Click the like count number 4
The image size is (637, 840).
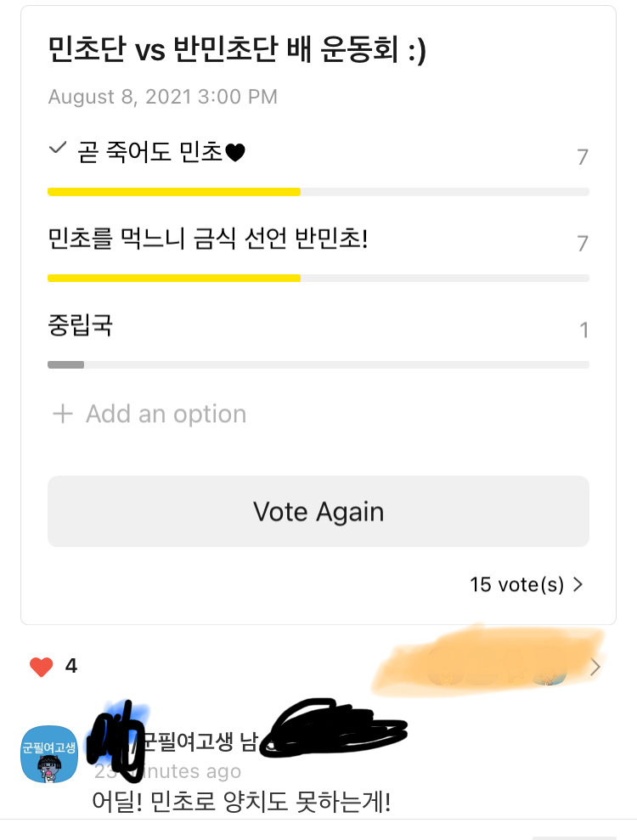pos(71,667)
